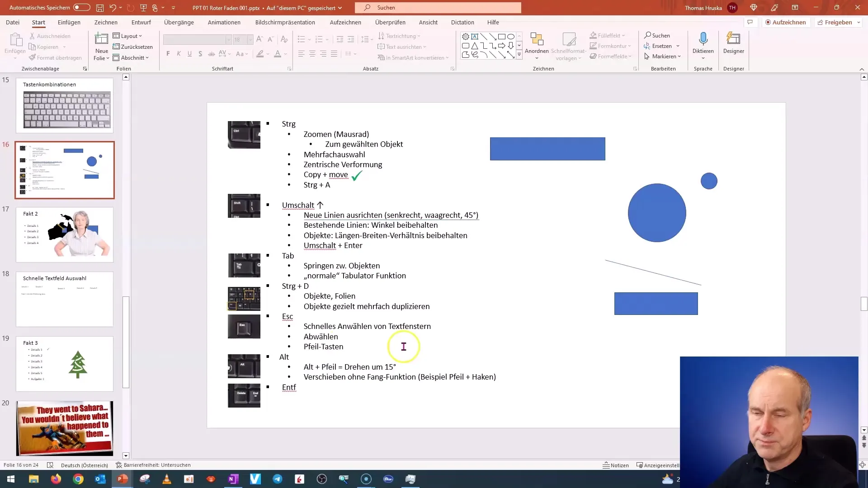The height and width of the screenshot is (488, 868).
Task: Select the Übergänge ribbon tab
Action: 179,22
